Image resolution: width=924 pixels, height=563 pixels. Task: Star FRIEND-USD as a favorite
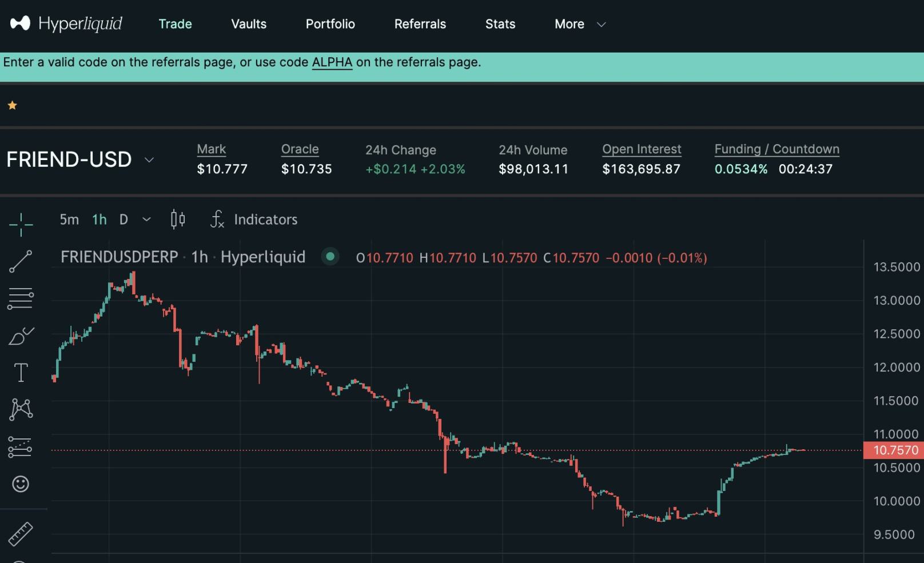(x=12, y=105)
